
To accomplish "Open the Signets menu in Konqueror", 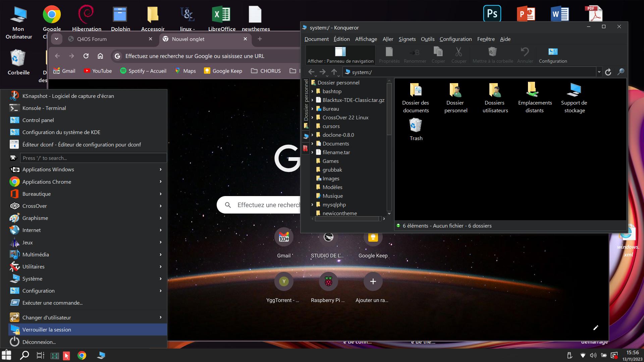I will 407,39.
